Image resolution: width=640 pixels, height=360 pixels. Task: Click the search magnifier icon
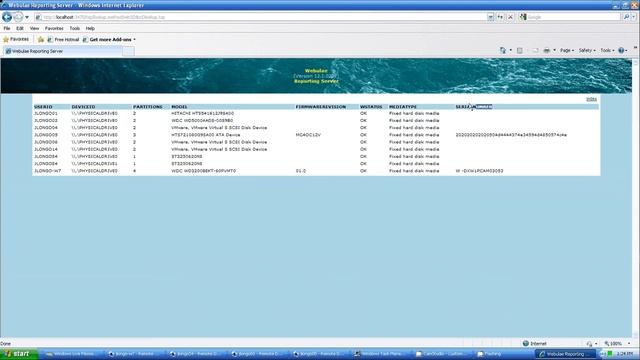626,17
